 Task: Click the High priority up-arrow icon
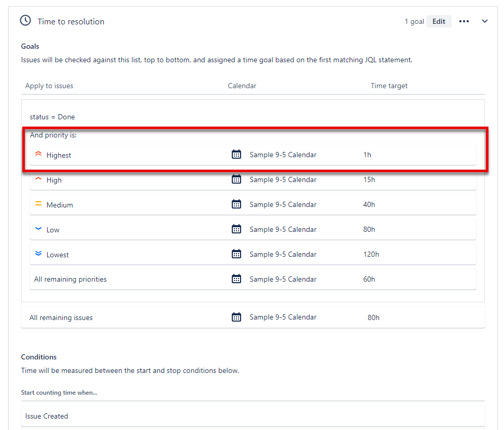[38, 179]
